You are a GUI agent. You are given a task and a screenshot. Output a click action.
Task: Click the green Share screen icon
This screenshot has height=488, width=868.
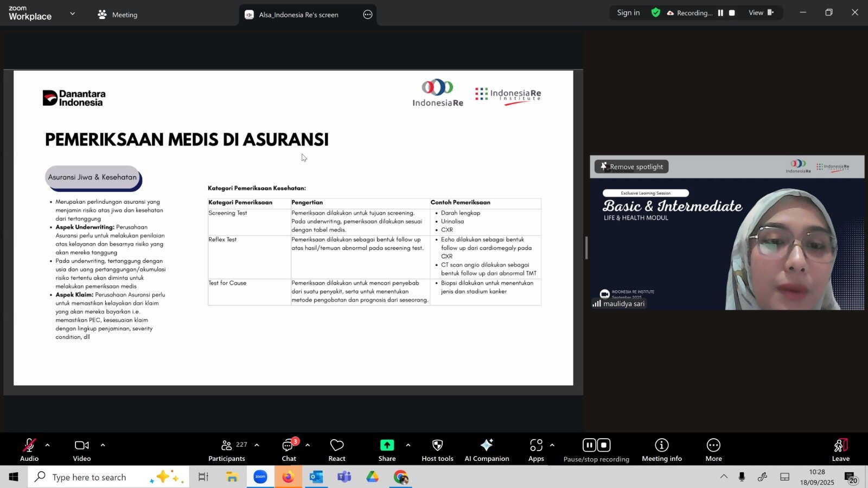click(x=387, y=445)
